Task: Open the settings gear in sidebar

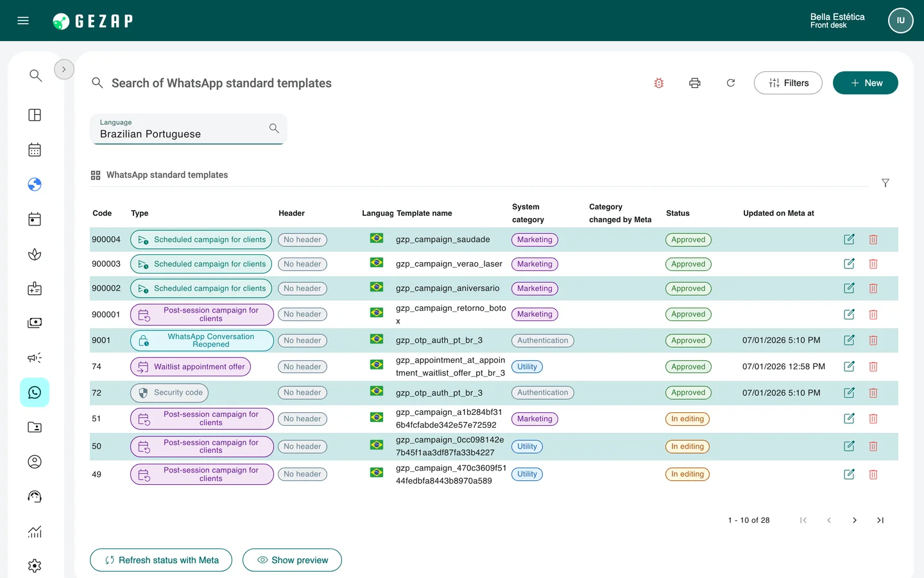Action: [35, 566]
